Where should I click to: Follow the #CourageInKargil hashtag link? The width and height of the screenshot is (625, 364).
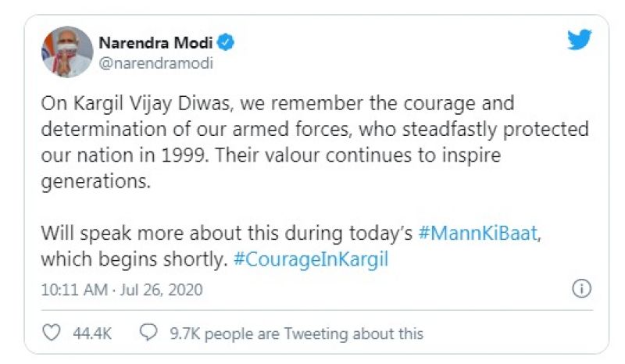(311, 259)
